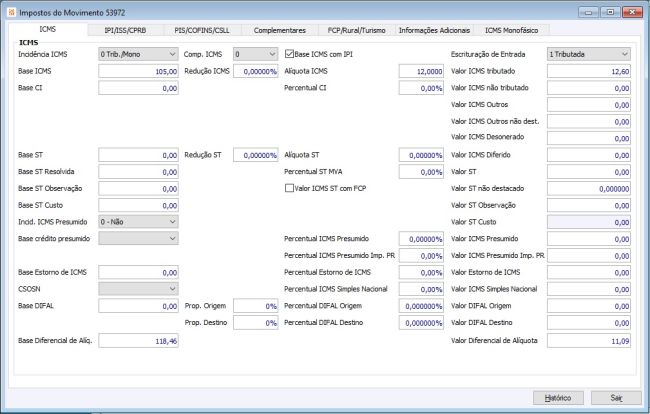This screenshot has height=414, width=650.
Task: Click the Prop. Origem field
Action: tap(255, 306)
